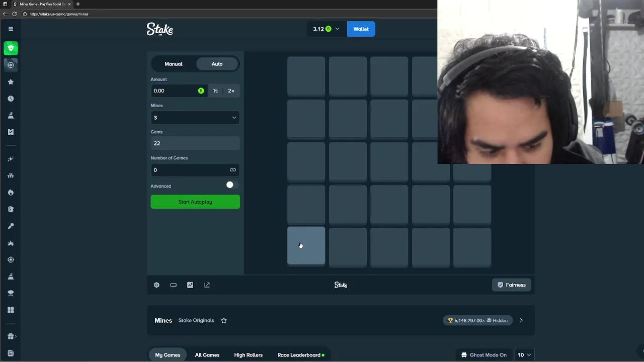Open the Blog document icon in sidebar
Image resolution: width=644 pixels, height=362 pixels.
click(11, 353)
